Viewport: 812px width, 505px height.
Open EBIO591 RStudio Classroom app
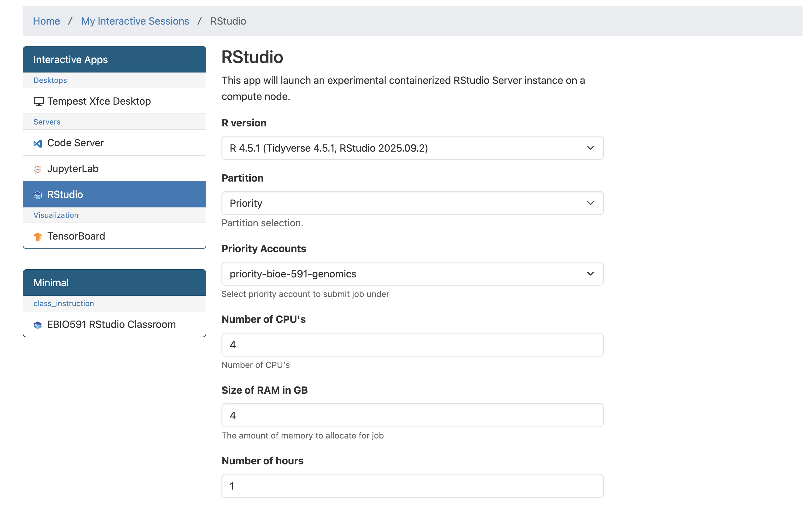(x=111, y=324)
